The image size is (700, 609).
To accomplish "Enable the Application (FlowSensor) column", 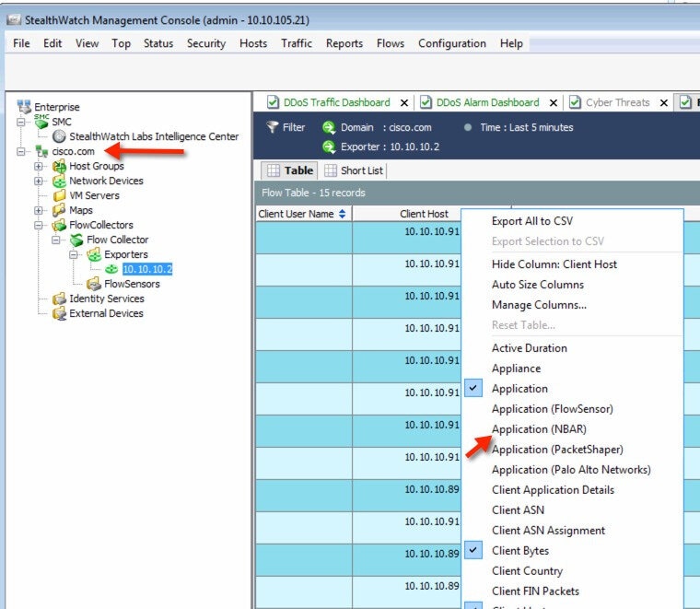I will coord(553,409).
